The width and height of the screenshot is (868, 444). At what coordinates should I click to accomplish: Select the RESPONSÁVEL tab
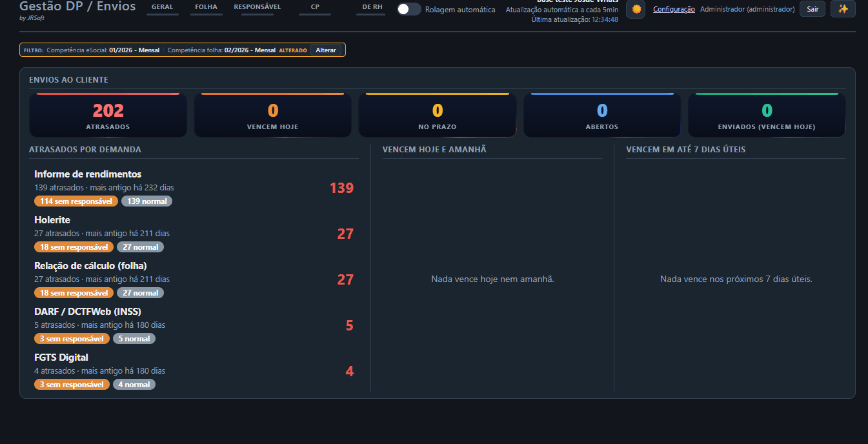pyautogui.click(x=257, y=8)
